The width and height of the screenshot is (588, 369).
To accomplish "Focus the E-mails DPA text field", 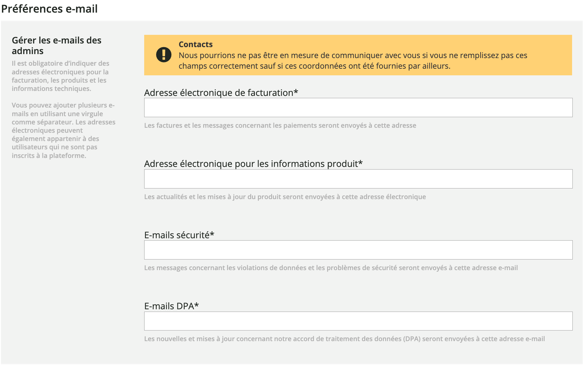I will point(358,321).
